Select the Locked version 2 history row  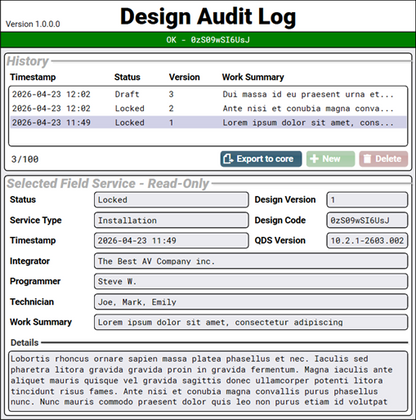(208, 109)
